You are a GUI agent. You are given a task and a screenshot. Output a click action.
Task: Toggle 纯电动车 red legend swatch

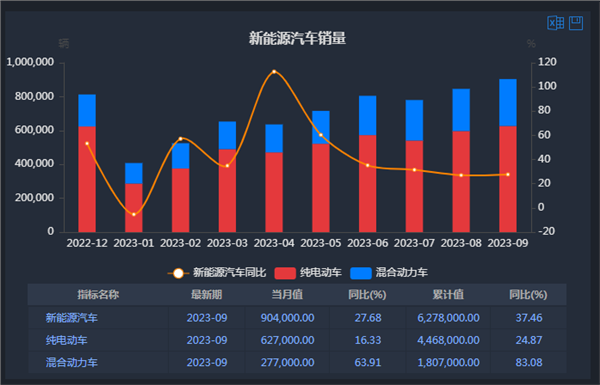point(285,273)
